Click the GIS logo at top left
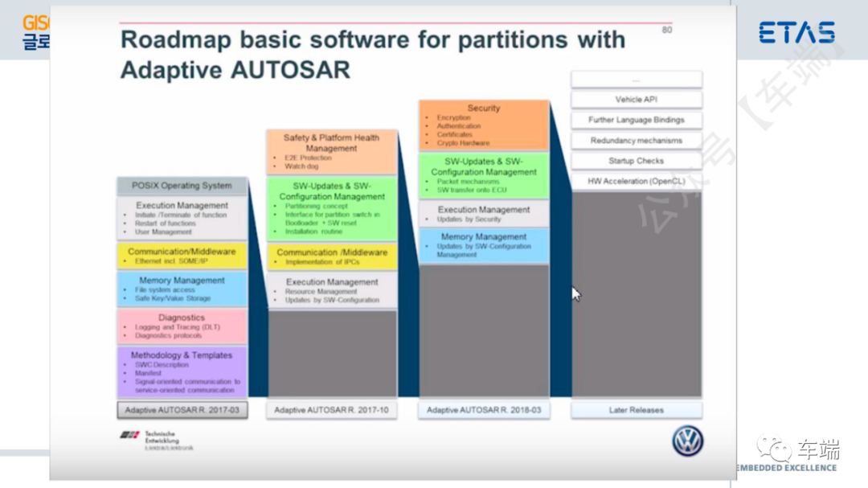The height and width of the screenshot is (488, 868). [x=36, y=33]
